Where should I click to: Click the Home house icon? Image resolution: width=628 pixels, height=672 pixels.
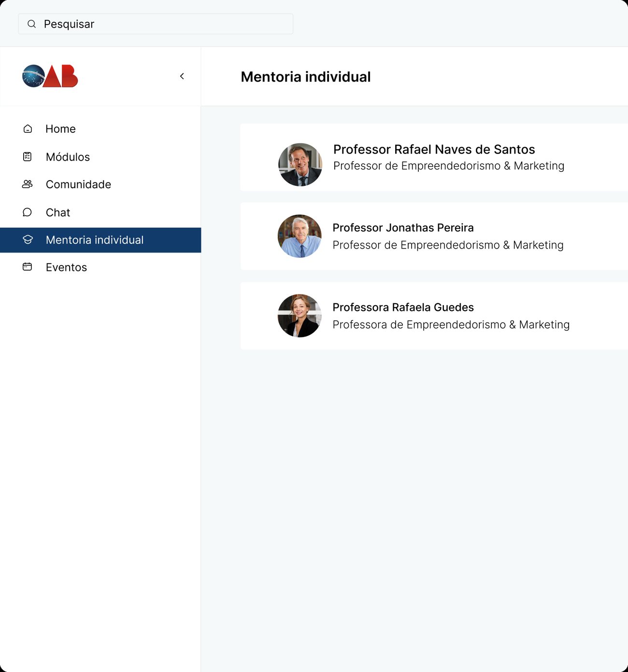pyautogui.click(x=28, y=129)
